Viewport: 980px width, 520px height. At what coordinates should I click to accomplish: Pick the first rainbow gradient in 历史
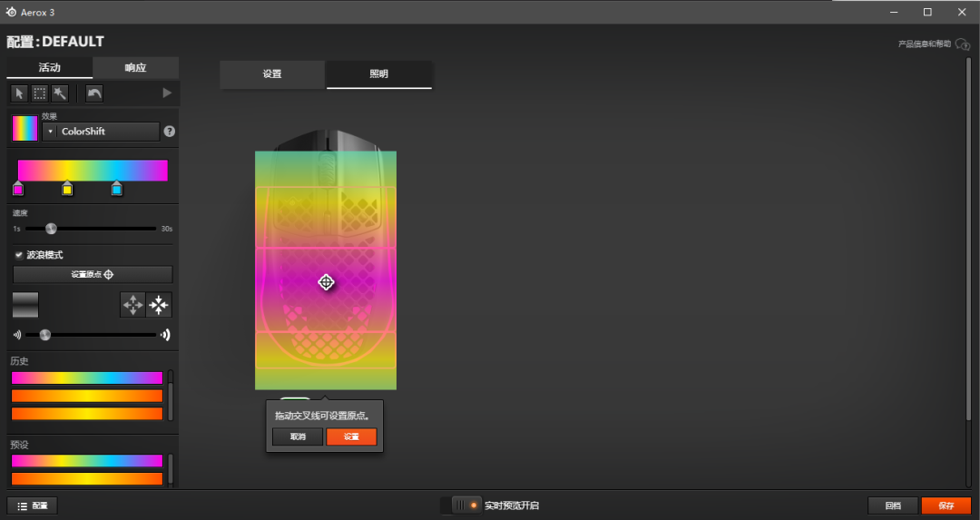(87, 378)
